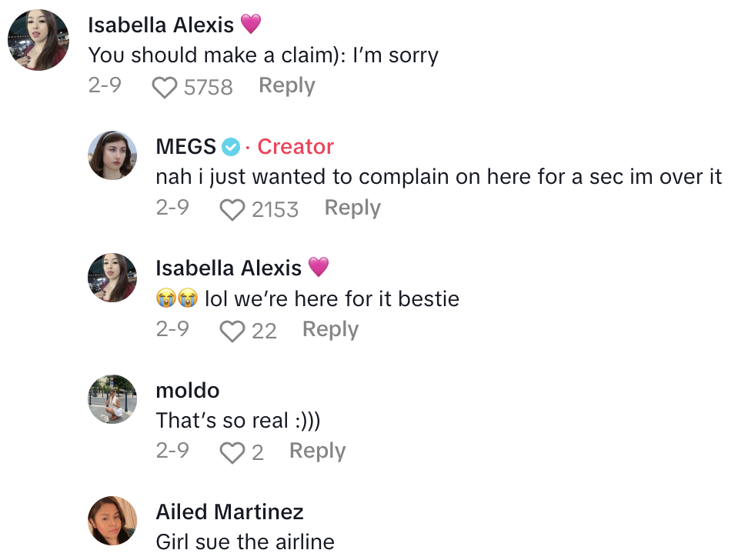Click the Isabella Alexis name above "You should make"

[x=161, y=25]
